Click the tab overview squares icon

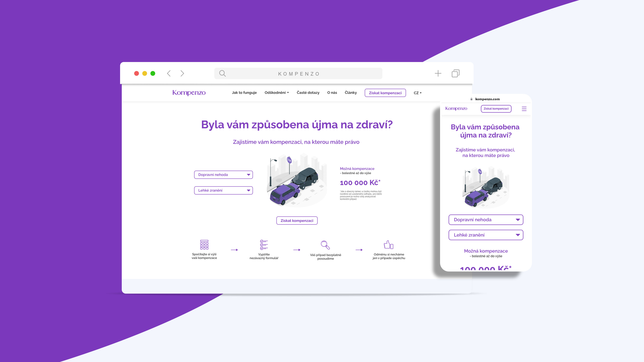455,73
